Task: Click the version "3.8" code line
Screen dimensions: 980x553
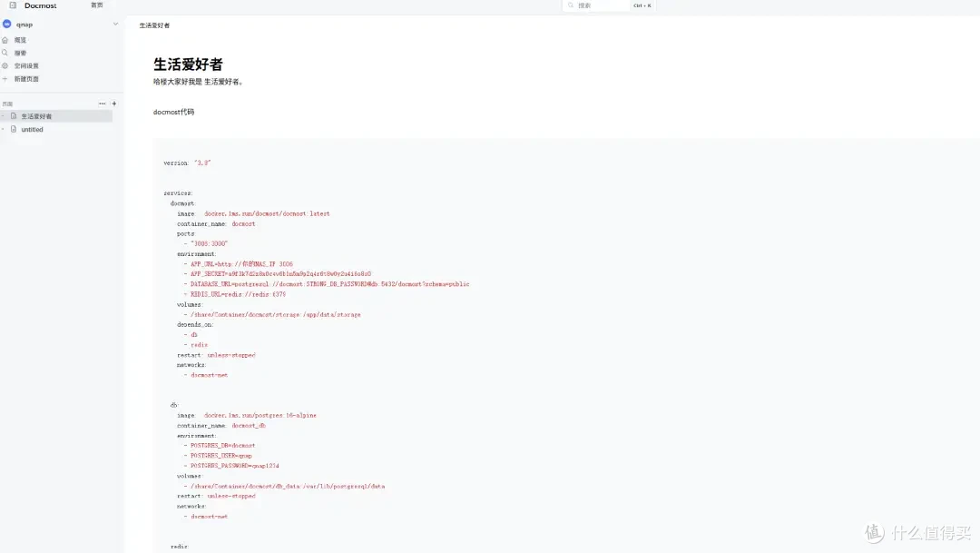Action: [x=187, y=163]
